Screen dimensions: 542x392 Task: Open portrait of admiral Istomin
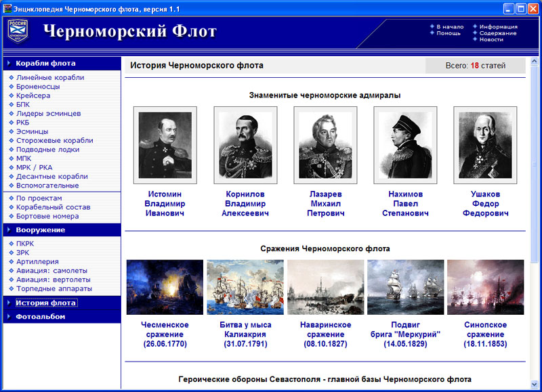(x=165, y=145)
